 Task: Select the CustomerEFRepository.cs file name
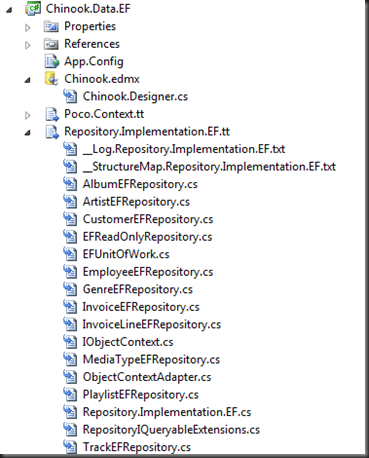[148, 220]
